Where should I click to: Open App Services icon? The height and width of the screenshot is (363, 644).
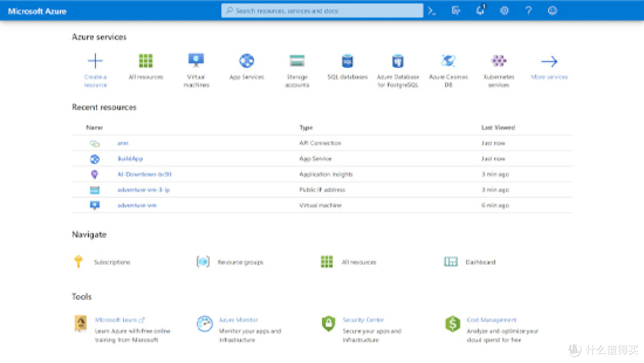(x=246, y=61)
